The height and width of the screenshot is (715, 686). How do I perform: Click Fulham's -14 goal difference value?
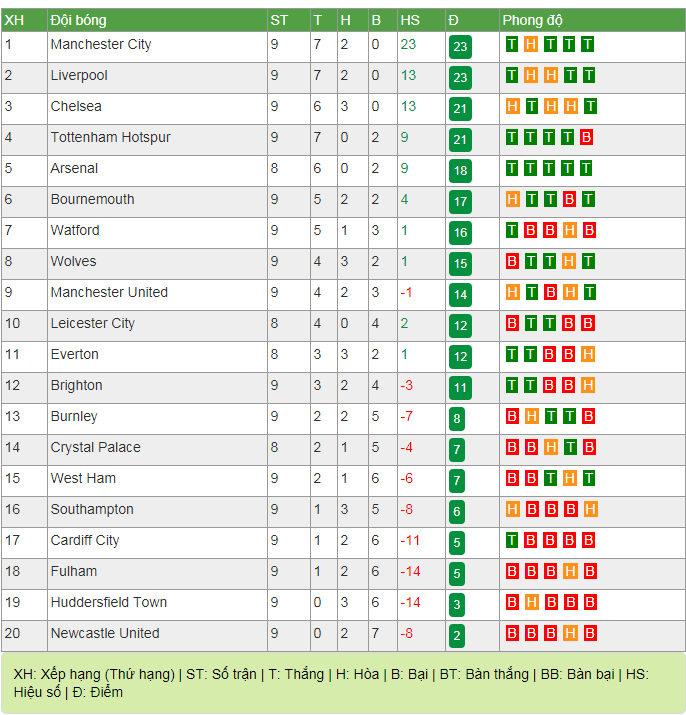point(410,572)
